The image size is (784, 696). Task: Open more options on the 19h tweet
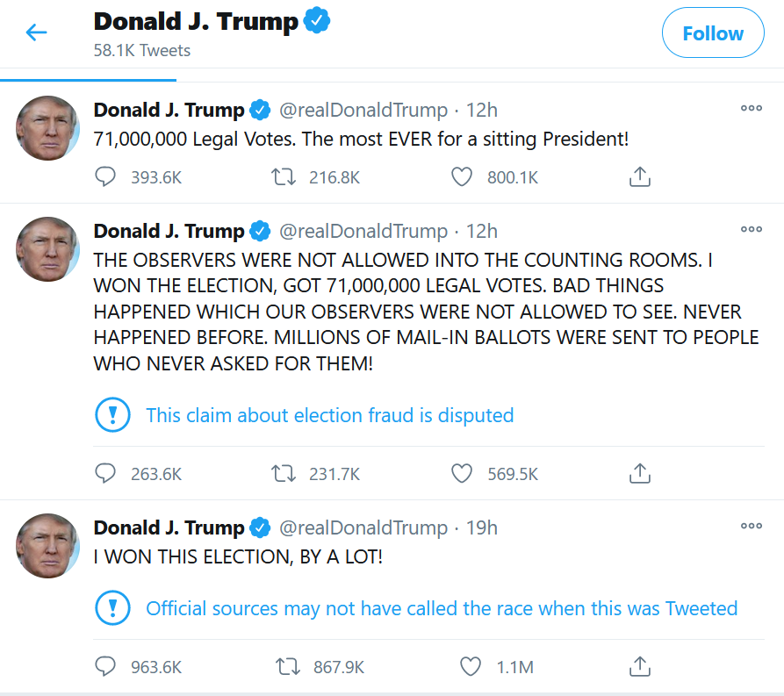click(751, 526)
